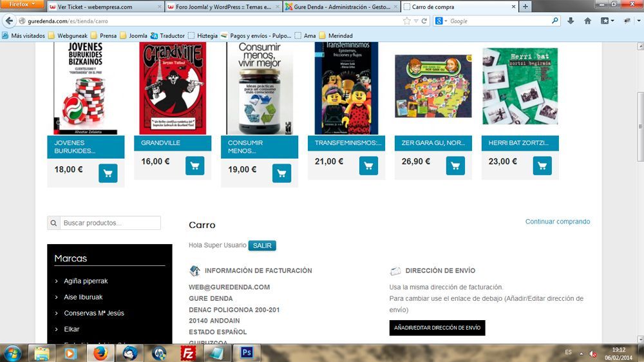Go back using browser back arrow

click(x=9, y=21)
